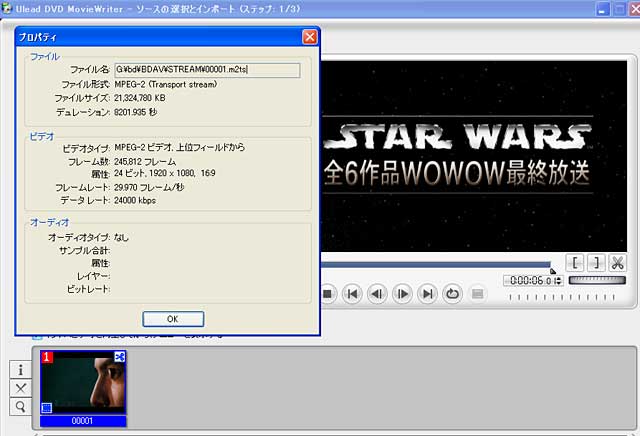The height and width of the screenshot is (436, 640).
Task: Select the 00001 video thumbnail
Action: [x=83, y=383]
